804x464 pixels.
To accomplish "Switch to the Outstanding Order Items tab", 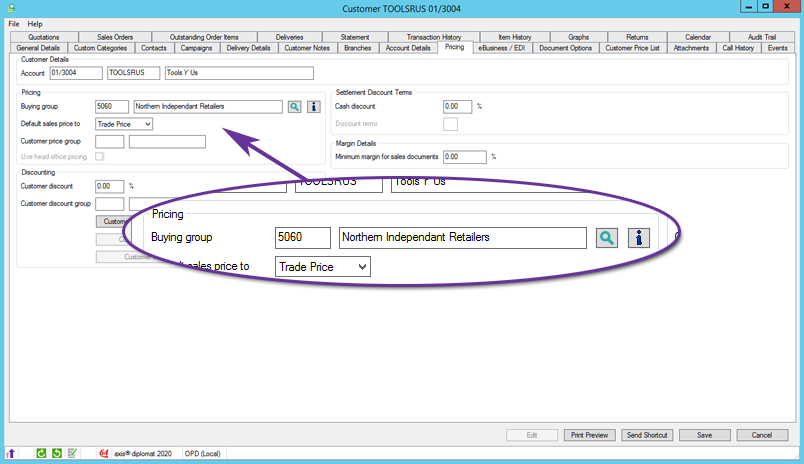I will coord(204,37).
